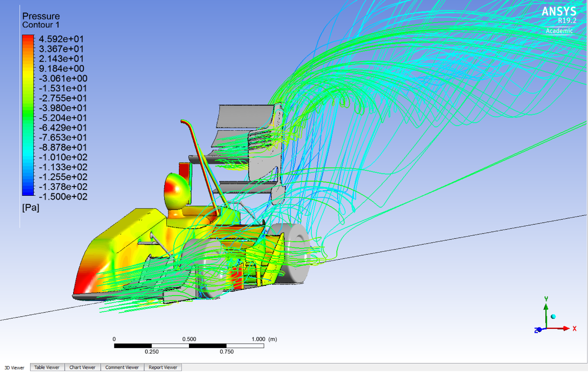Open the Chart Viewer tab
Viewport: 588px width, 373px height.
[x=82, y=367]
